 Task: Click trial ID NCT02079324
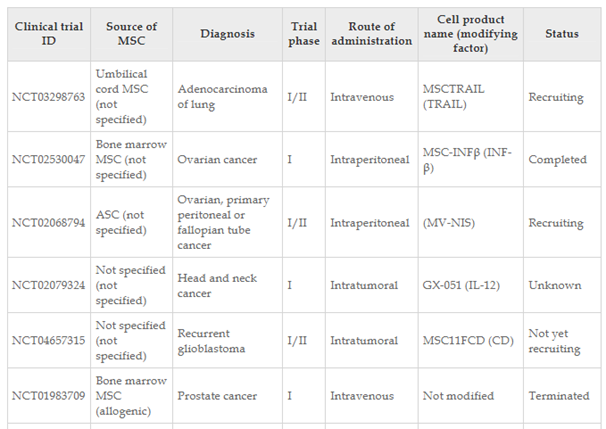[48, 285]
